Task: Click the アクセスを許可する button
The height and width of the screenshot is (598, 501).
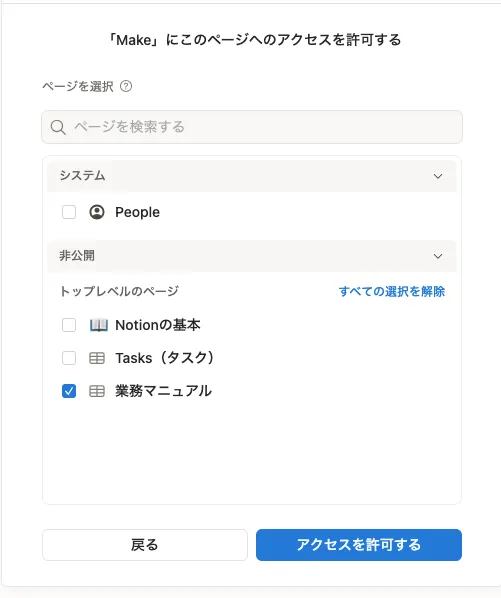Action: [359, 545]
